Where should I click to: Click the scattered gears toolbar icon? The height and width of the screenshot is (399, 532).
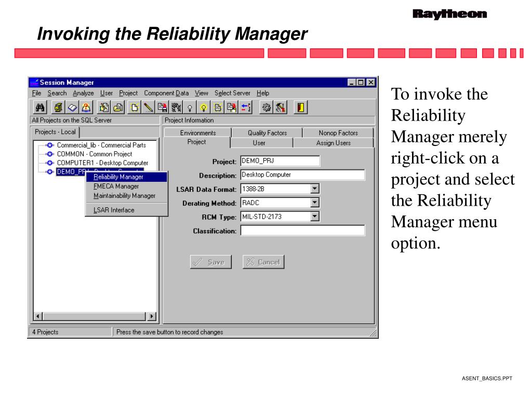[x=176, y=108]
